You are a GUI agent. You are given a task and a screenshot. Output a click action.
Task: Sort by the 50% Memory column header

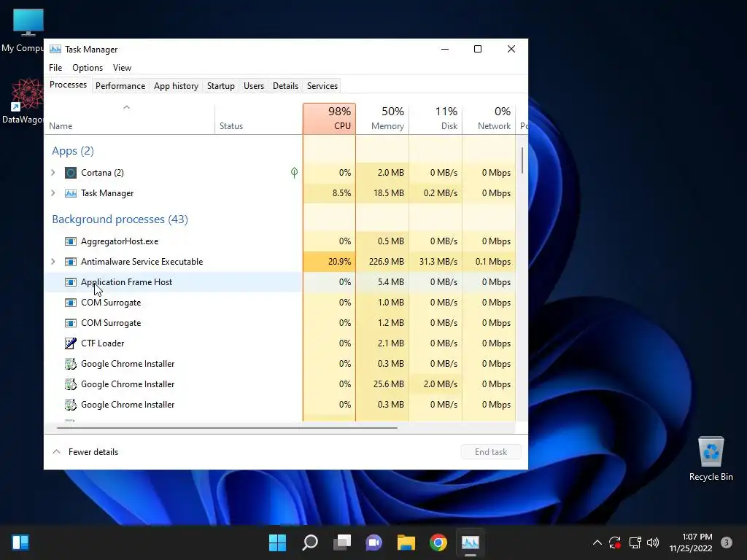pos(382,119)
